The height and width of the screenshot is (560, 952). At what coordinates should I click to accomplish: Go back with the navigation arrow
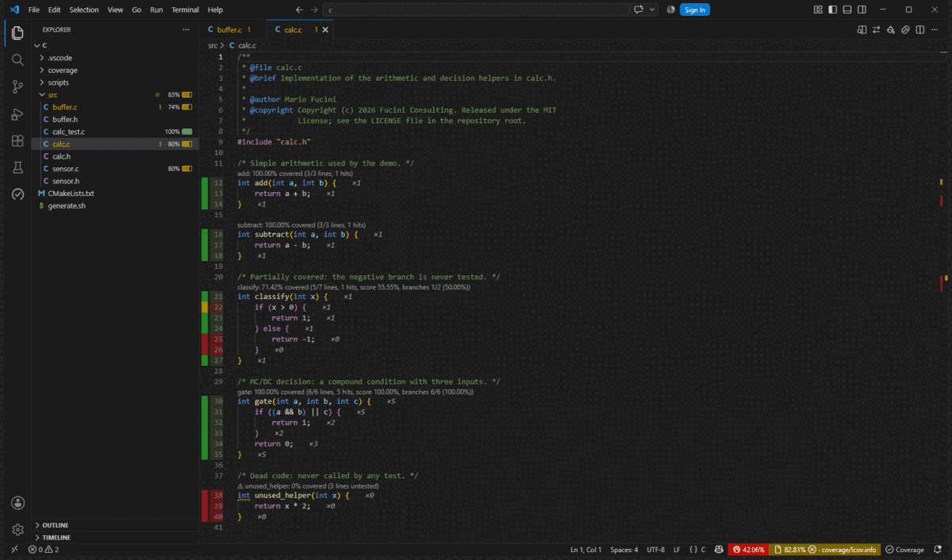[299, 10]
